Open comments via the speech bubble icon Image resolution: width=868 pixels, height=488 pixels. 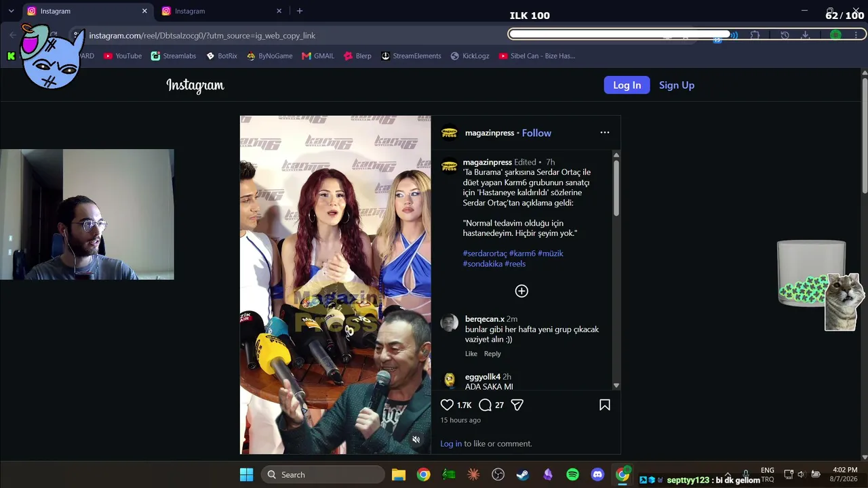pyautogui.click(x=485, y=405)
